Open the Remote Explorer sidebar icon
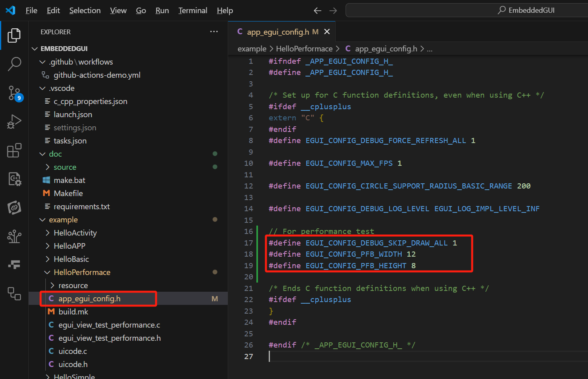 [x=14, y=294]
